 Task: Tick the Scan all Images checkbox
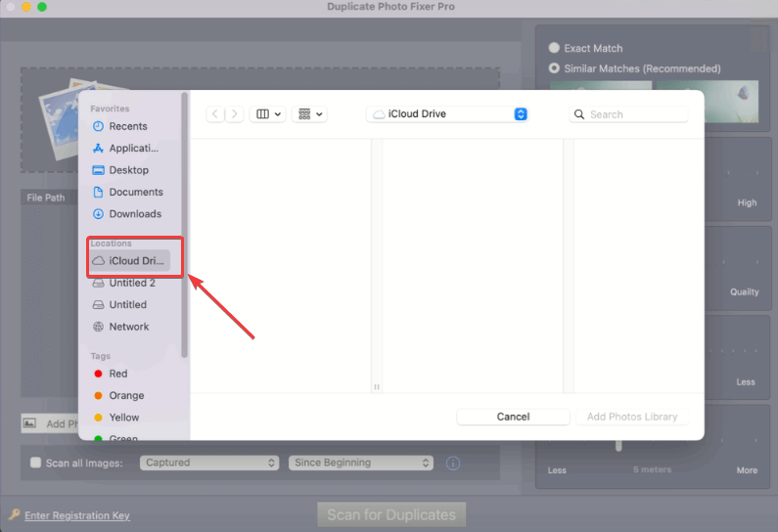pos(35,463)
